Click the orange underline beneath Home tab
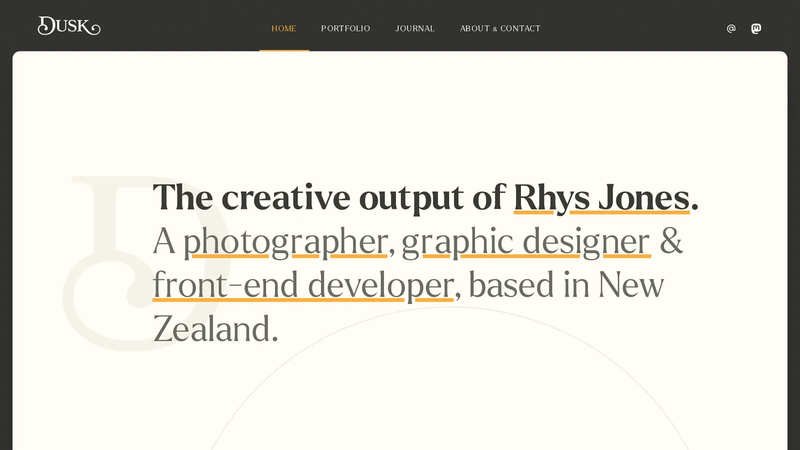800x450 pixels. click(x=284, y=50)
